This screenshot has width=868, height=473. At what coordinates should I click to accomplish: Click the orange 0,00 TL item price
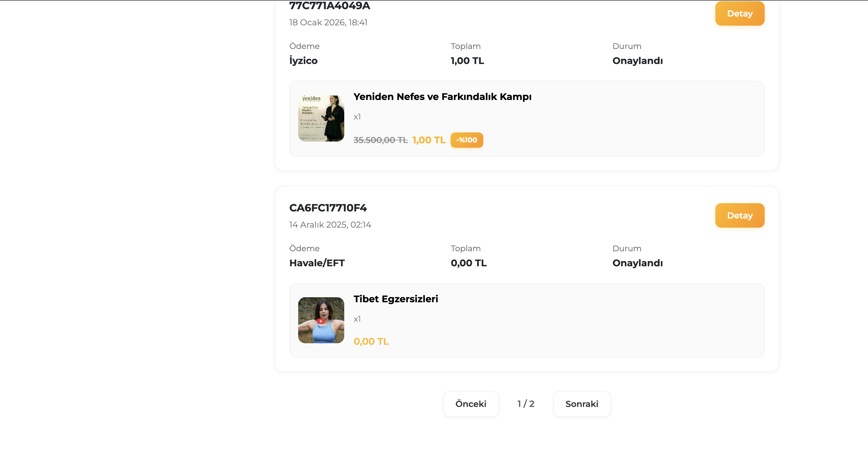pyautogui.click(x=371, y=341)
